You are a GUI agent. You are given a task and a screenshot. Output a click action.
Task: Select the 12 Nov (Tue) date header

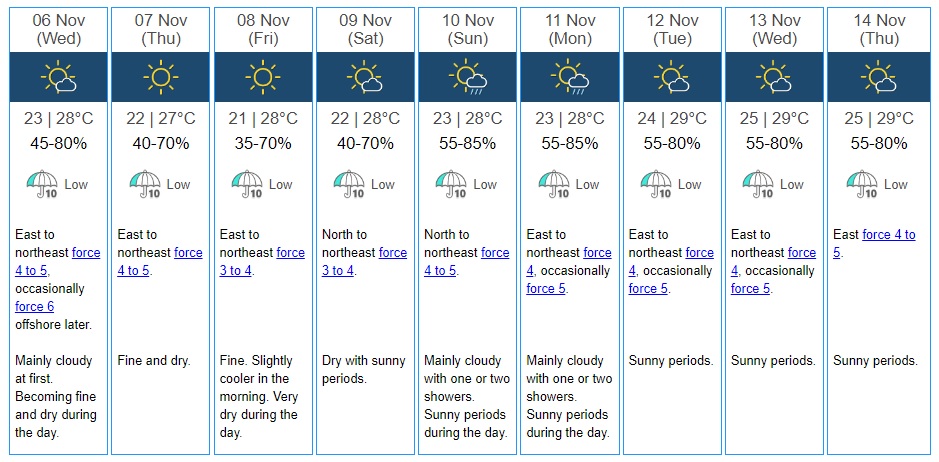pos(671,29)
